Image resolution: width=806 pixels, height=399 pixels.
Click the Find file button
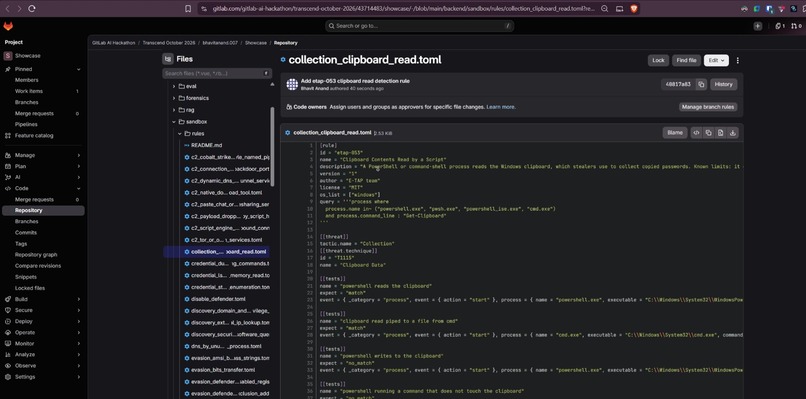686,60
